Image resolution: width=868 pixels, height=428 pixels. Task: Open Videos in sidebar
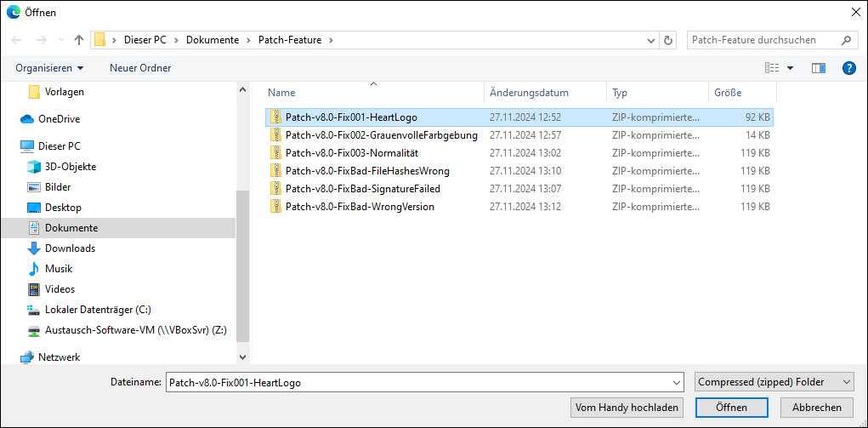[x=60, y=288]
